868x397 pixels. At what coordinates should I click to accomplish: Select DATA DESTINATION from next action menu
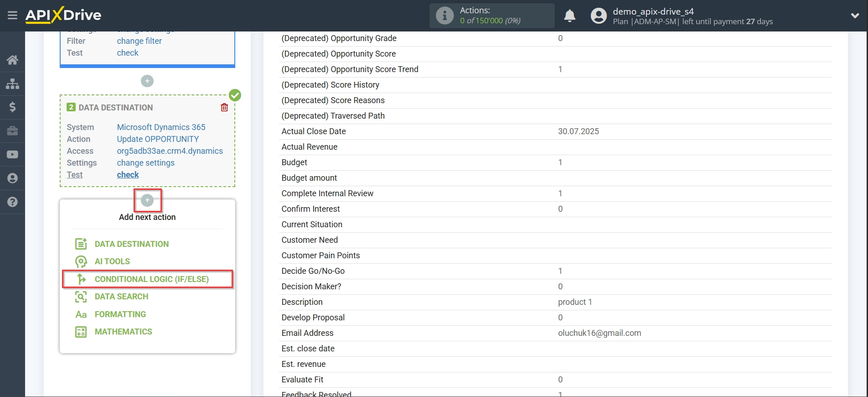coord(132,244)
